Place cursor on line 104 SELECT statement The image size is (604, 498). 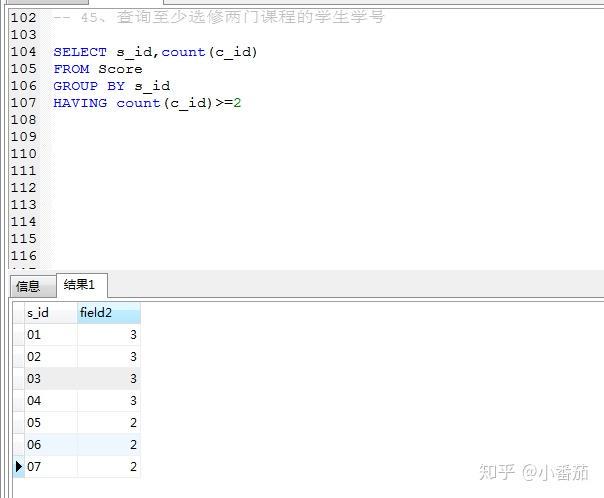pyautogui.click(x=155, y=52)
